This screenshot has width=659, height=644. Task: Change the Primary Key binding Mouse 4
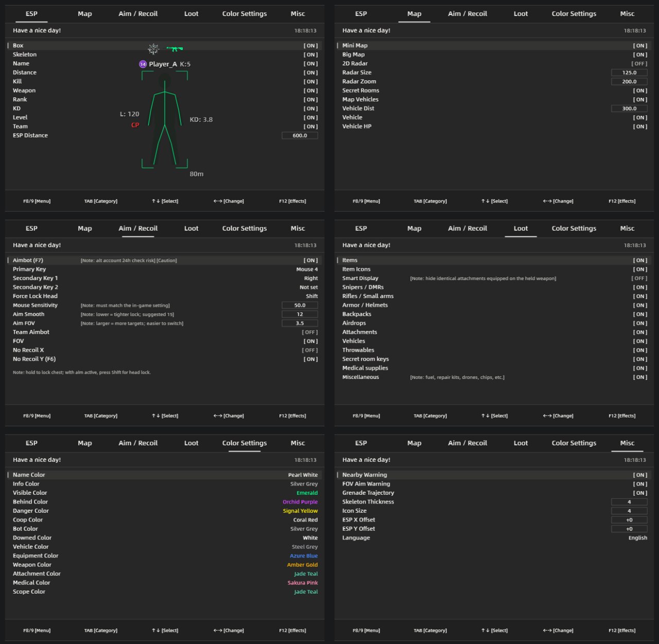click(307, 269)
